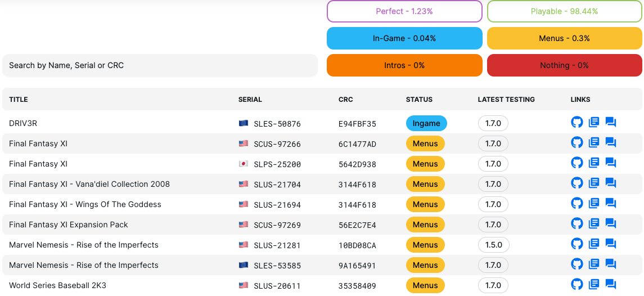This screenshot has width=644, height=296.
Task: Click the Ingame status badge for DRIV3R
Action: 426,123
